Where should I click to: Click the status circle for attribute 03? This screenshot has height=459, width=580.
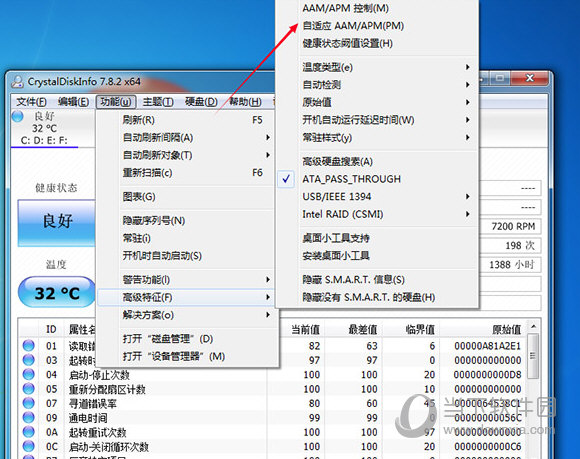[x=28, y=360]
